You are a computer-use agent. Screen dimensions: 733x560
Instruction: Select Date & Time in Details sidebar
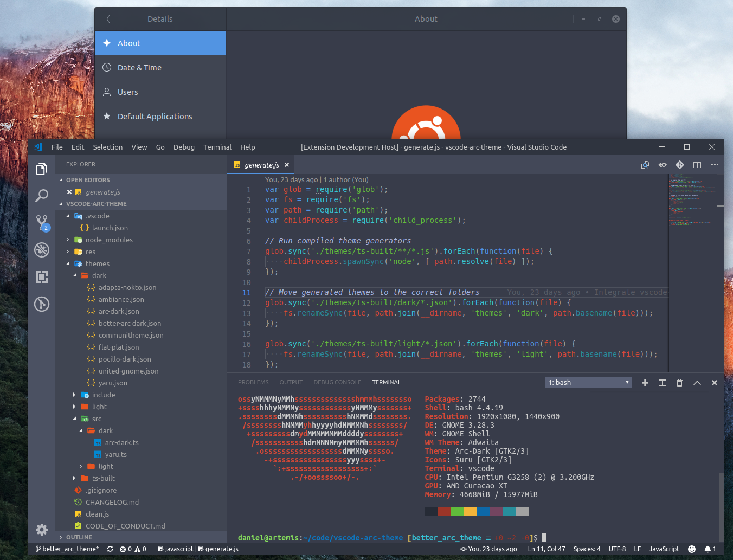(x=160, y=68)
